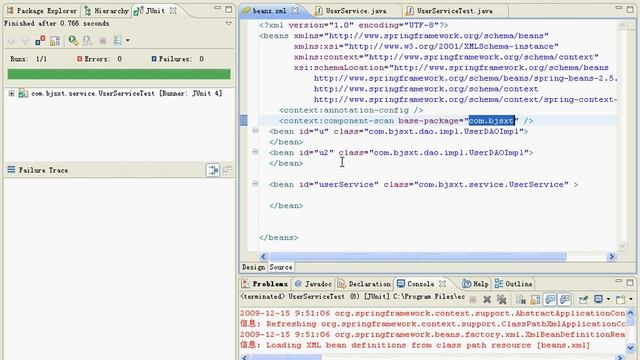Image resolution: width=640 pixels, height=360 pixels.
Task: Close the JUnit view tab
Action: pos(173,11)
